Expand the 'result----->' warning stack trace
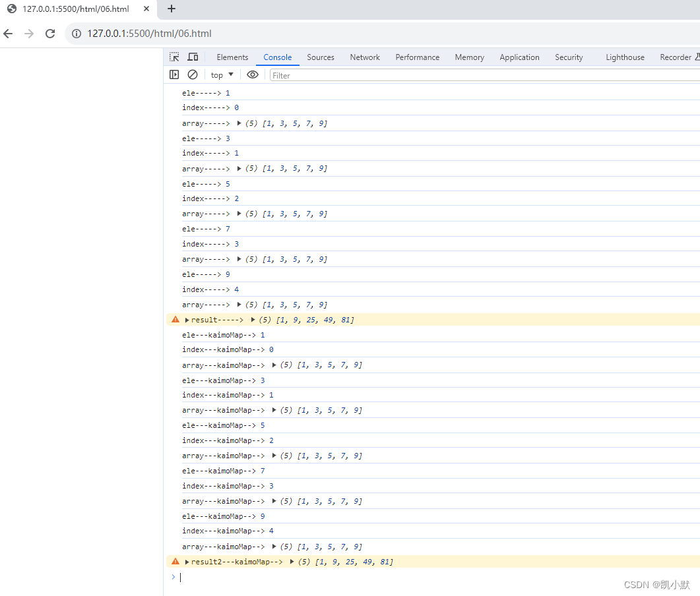This screenshot has width=700, height=596. (187, 320)
